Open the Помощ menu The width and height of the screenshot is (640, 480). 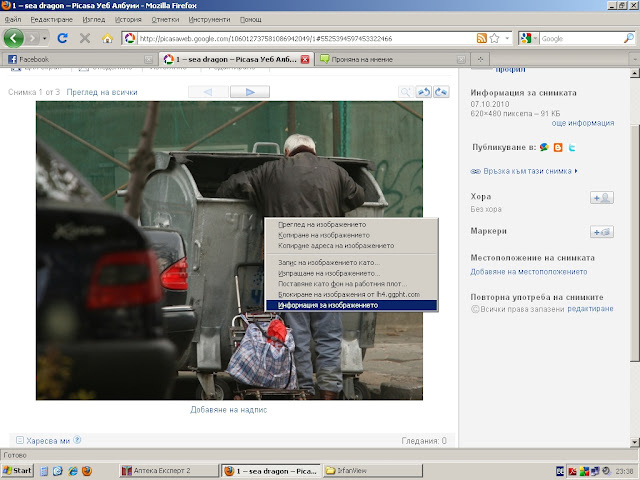250,20
